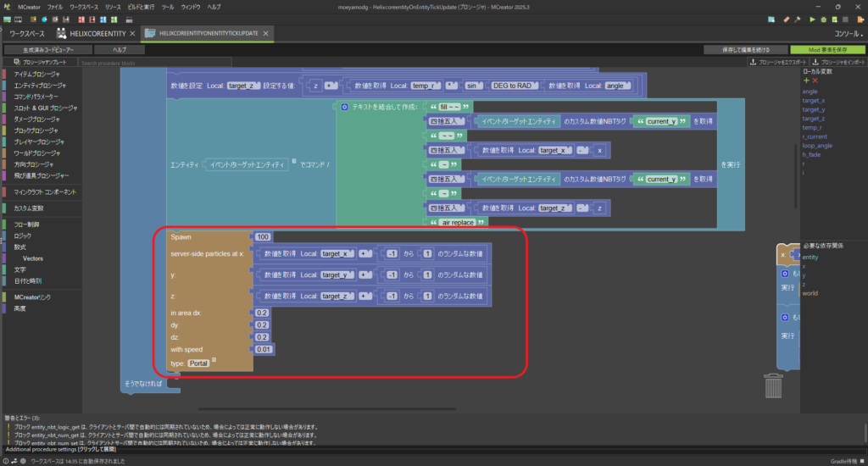868x466 pixels.
Task: Open the sin function dropdown
Action: [474, 86]
